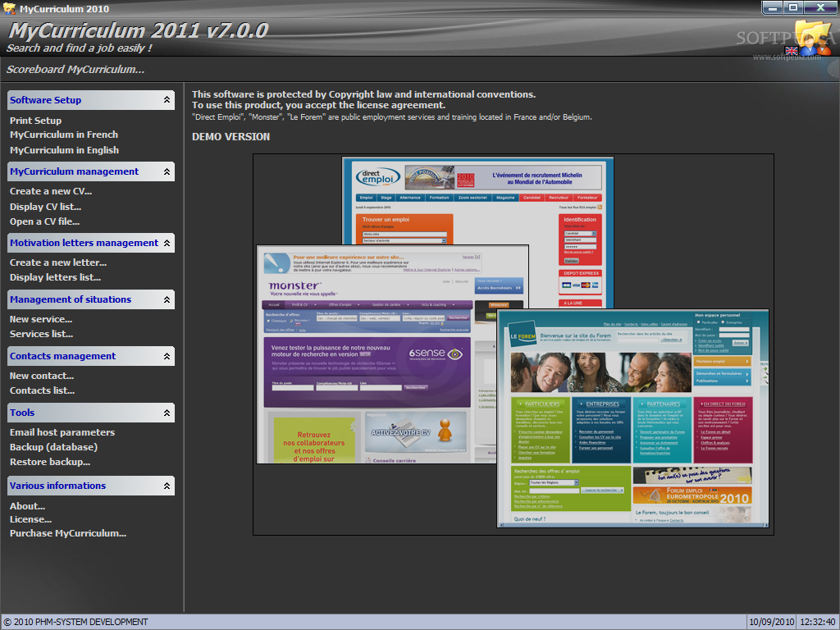This screenshot has width=840, height=630.
Task: Maximize the MyCurriculum window
Action: [793, 8]
